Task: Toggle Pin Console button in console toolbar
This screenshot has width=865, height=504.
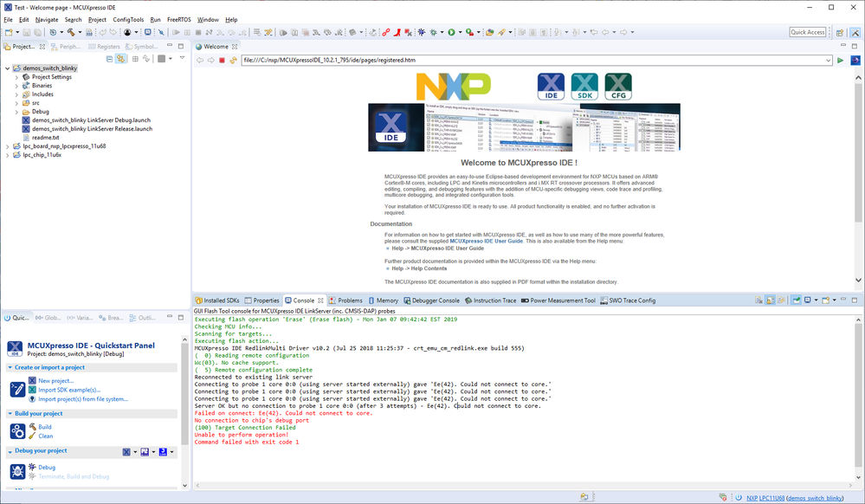Action: click(x=796, y=300)
